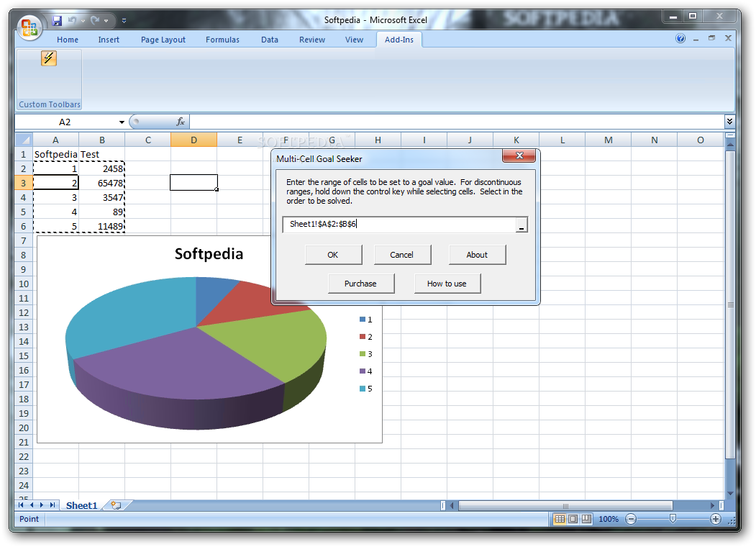The height and width of the screenshot is (547, 756).
Task: Zoom out with the minus button
Action: point(631,519)
